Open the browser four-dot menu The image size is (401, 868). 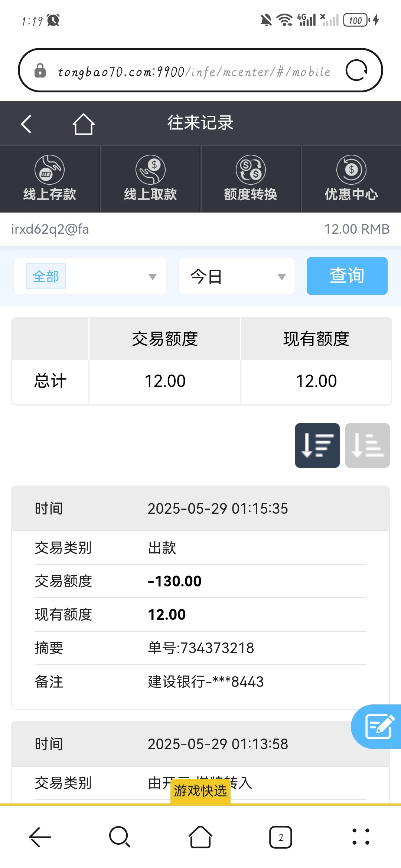click(361, 837)
